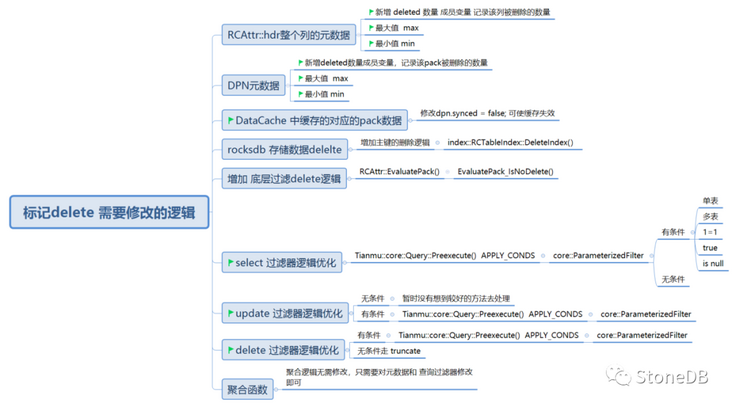This screenshot has height=407, width=732.
Task: Click delete branch 有条件 subtopic
Action: click(x=369, y=335)
